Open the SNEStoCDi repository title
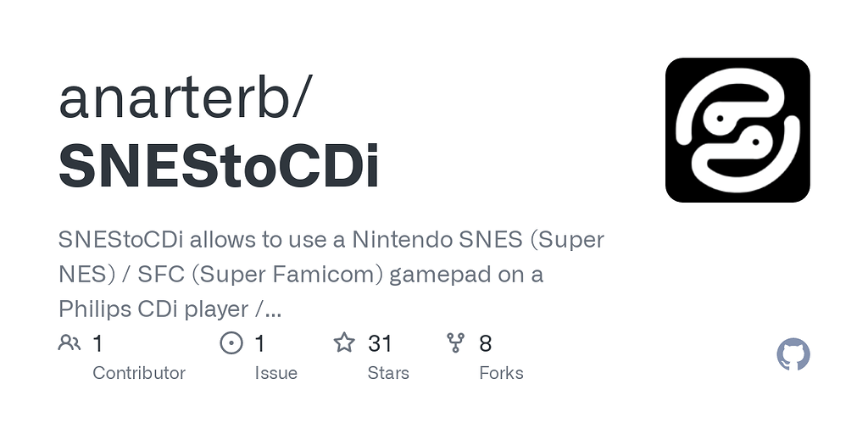868x434 pixels. (x=219, y=166)
